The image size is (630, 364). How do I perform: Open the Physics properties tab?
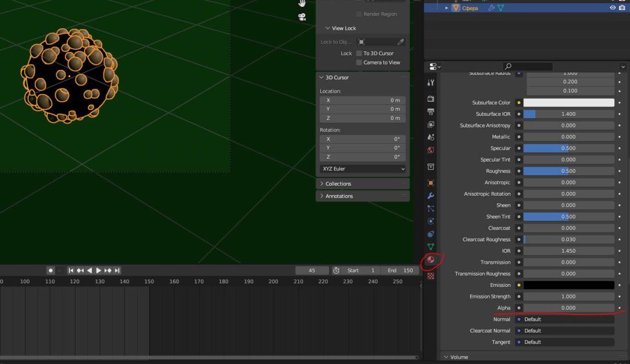[x=430, y=221]
